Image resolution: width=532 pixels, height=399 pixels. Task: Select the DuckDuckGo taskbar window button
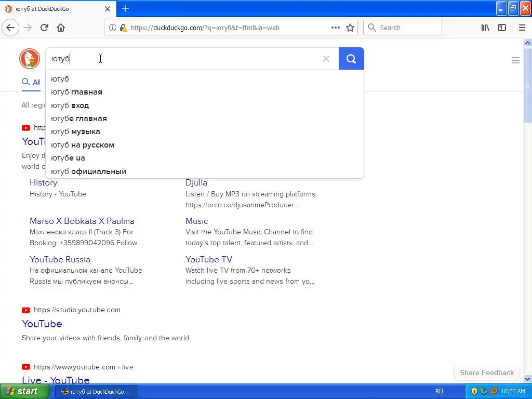coord(96,392)
